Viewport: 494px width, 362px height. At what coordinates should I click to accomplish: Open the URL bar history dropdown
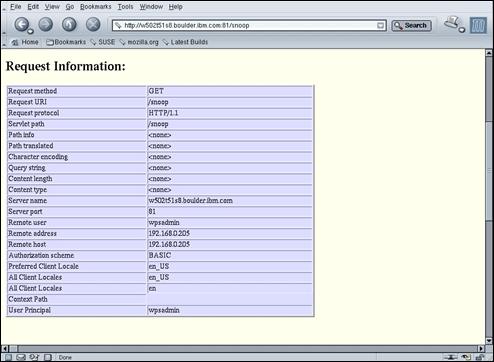click(380, 25)
